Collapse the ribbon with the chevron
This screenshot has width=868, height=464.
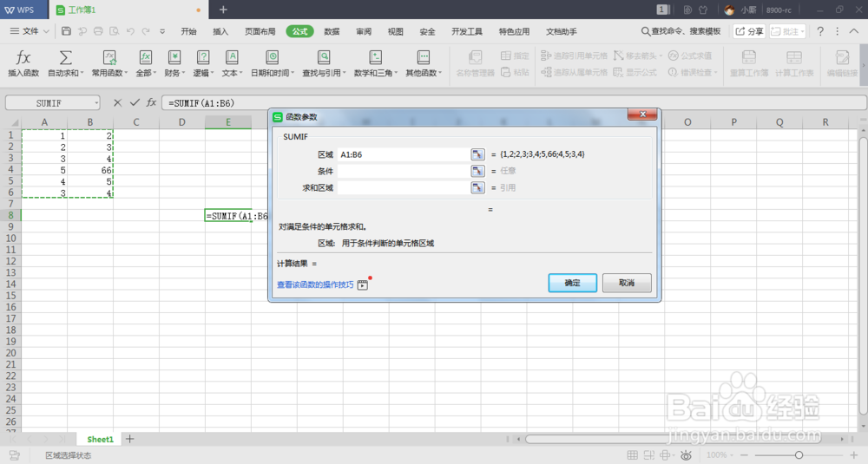coord(854,31)
